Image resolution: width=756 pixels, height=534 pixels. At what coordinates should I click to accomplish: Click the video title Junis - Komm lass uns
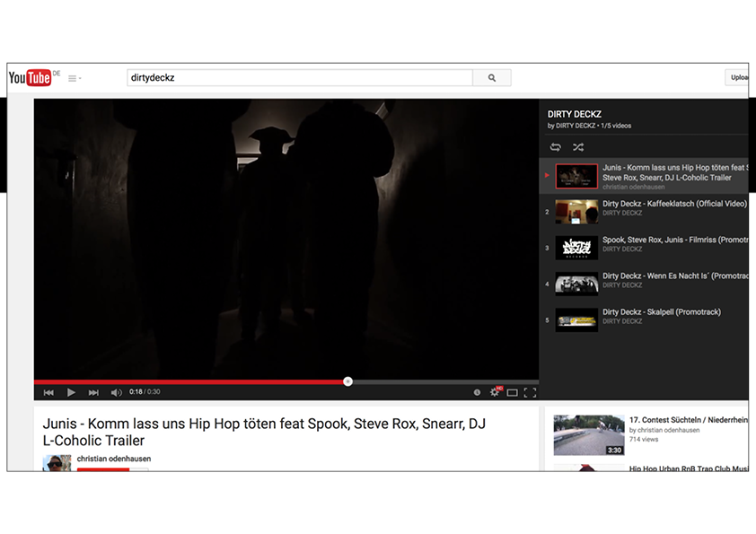point(264,432)
